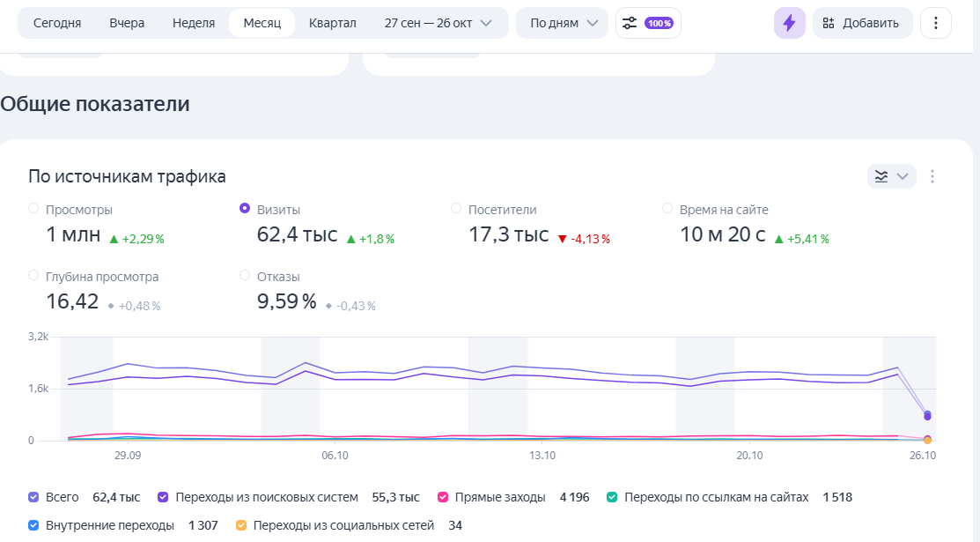Open the По дням grouping dropdown
The image size is (980, 542).
[562, 23]
